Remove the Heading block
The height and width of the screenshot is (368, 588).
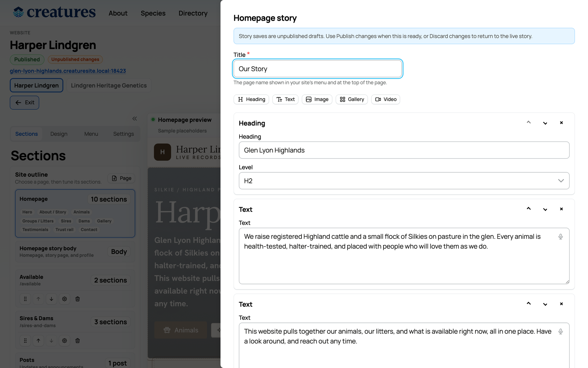(561, 123)
